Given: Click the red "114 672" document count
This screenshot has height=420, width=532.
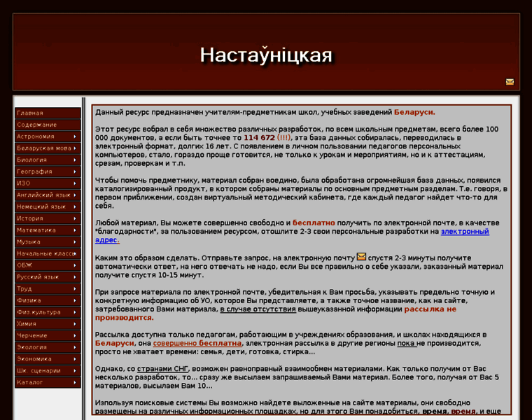Looking at the screenshot, I should click(259, 138).
